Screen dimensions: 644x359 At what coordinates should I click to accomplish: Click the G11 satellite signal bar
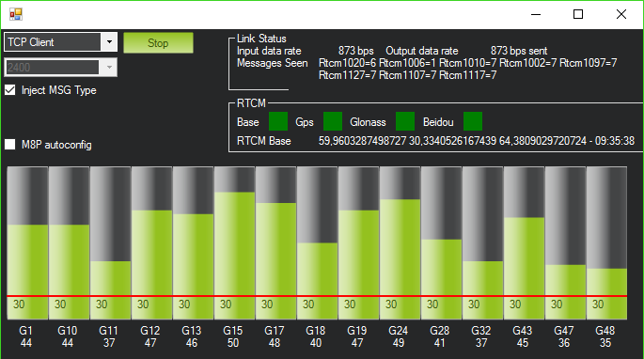[111, 242]
